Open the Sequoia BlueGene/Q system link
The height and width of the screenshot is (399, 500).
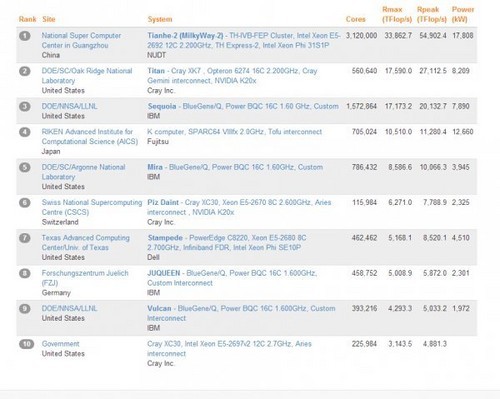pos(243,106)
